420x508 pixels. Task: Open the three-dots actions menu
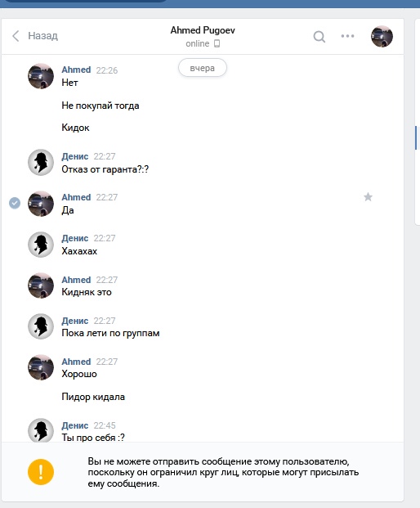click(347, 36)
